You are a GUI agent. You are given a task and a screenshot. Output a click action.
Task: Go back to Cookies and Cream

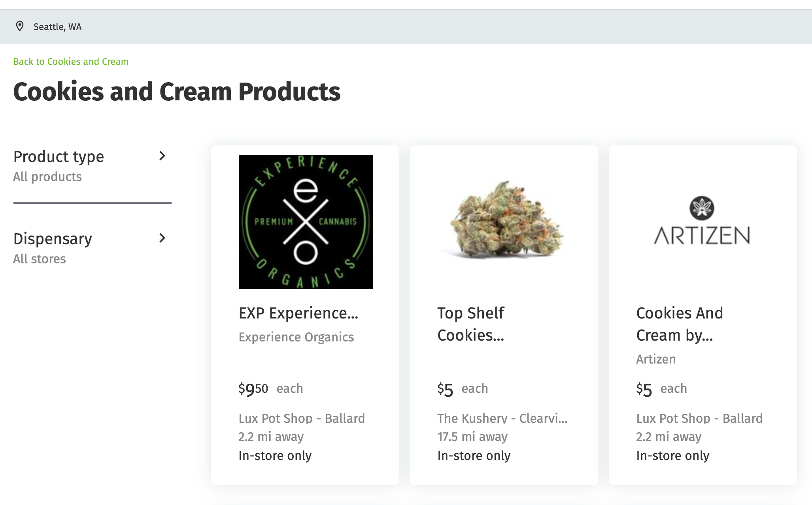(71, 62)
